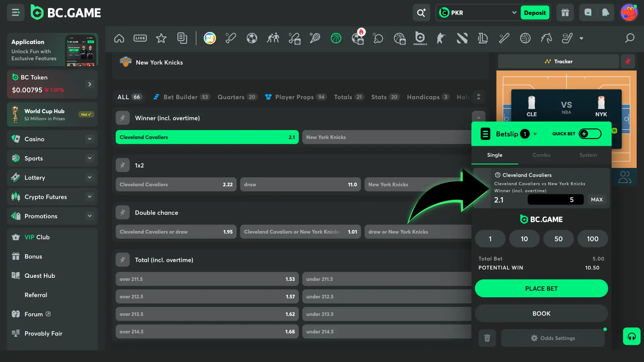Click MAX stake button
Screen dimensions: 644x362
pos(597,200)
